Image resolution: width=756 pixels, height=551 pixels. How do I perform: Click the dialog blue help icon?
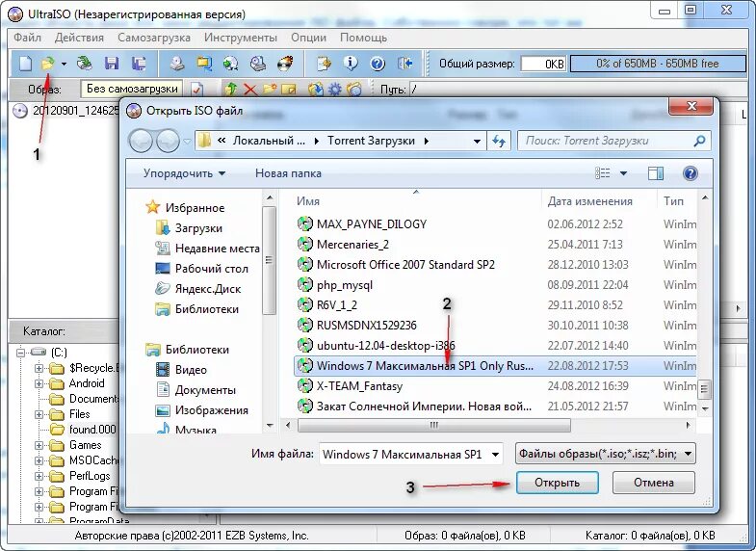point(691,173)
